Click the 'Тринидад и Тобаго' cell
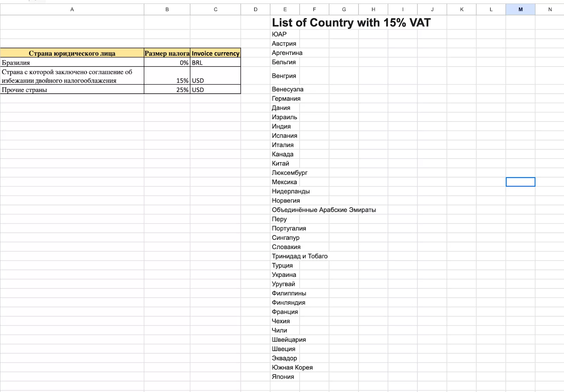 (300, 256)
